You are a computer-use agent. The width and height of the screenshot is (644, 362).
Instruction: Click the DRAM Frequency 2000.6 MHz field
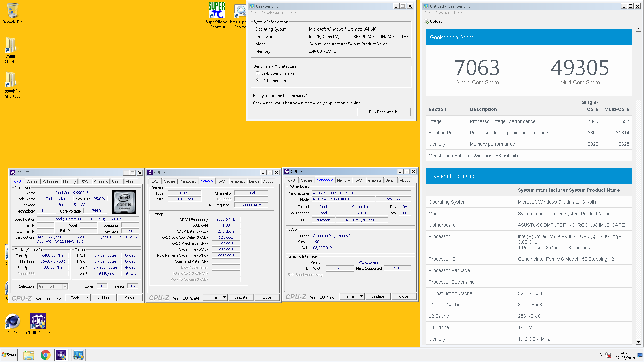point(226,219)
